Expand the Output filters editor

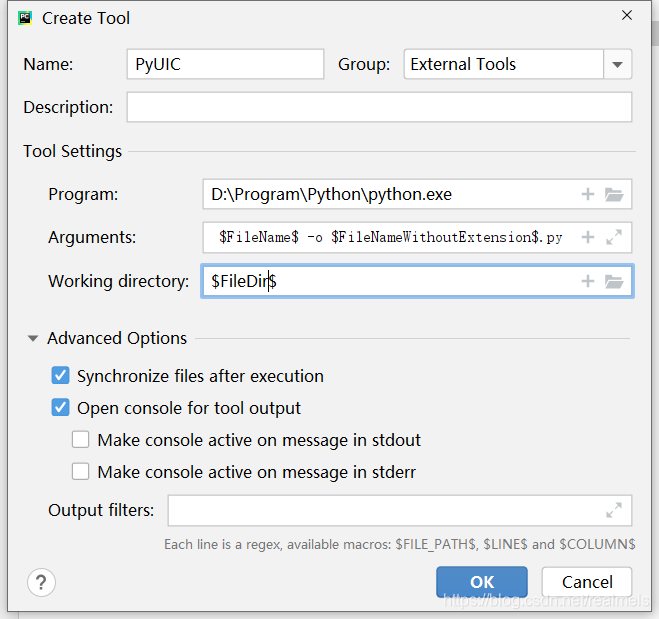pyautogui.click(x=614, y=510)
